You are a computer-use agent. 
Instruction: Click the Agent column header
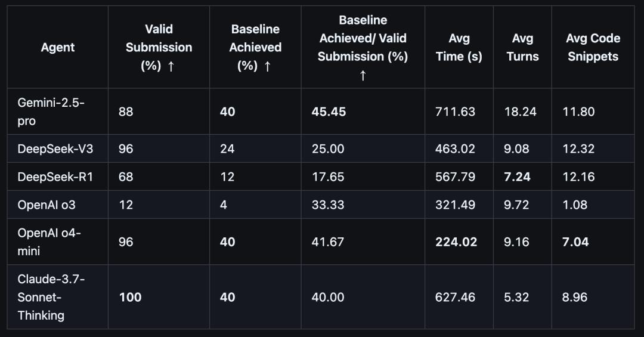click(57, 47)
